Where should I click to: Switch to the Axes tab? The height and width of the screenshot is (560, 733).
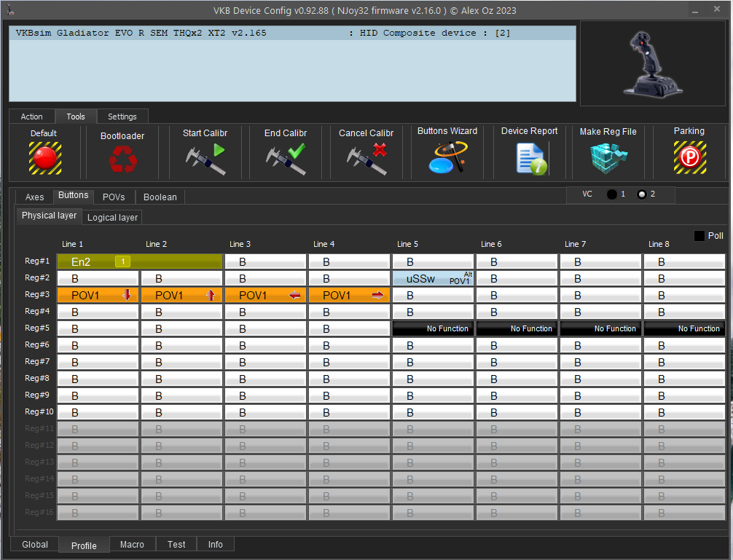[x=35, y=197]
